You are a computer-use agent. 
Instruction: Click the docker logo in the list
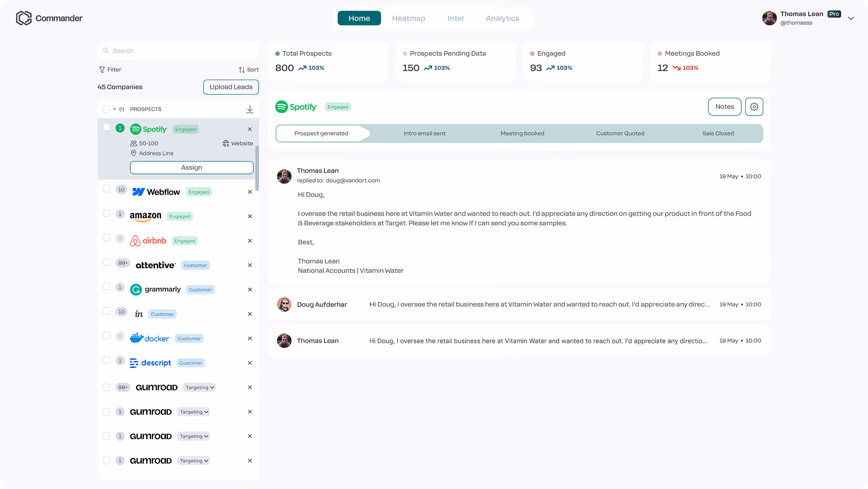click(x=150, y=338)
